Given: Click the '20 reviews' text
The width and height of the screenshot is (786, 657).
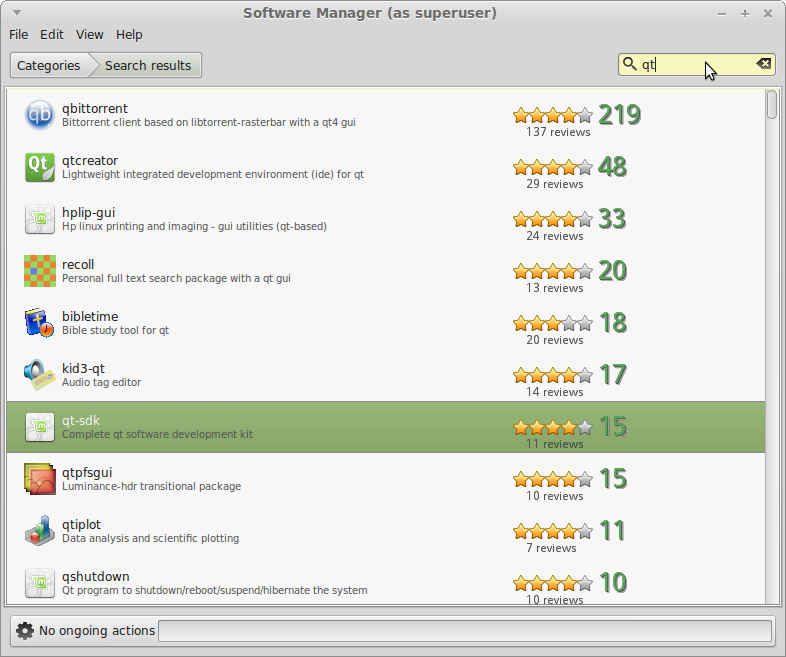Looking at the screenshot, I should point(555,340).
